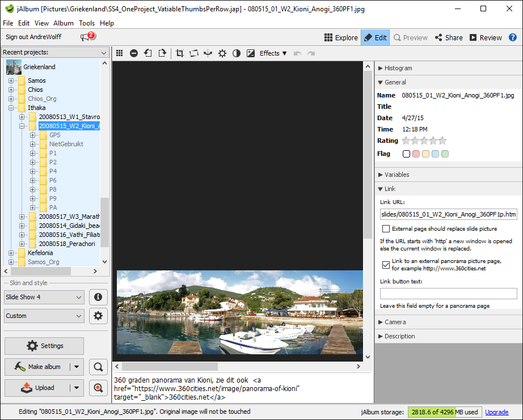Select the Crop tool icon
This screenshot has height=420, width=523.
click(x=180, y=53)
